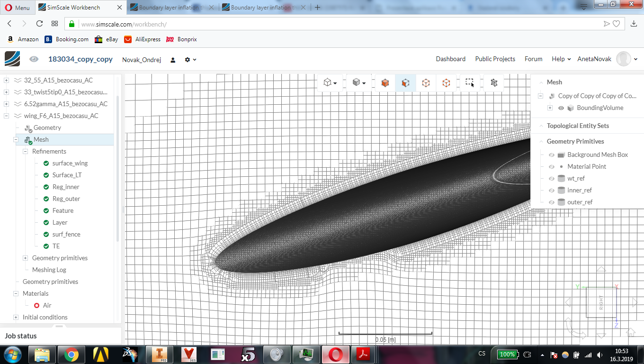Collapse the Topological Entity Sets section
Screen dimensions: 644x364
541,126
